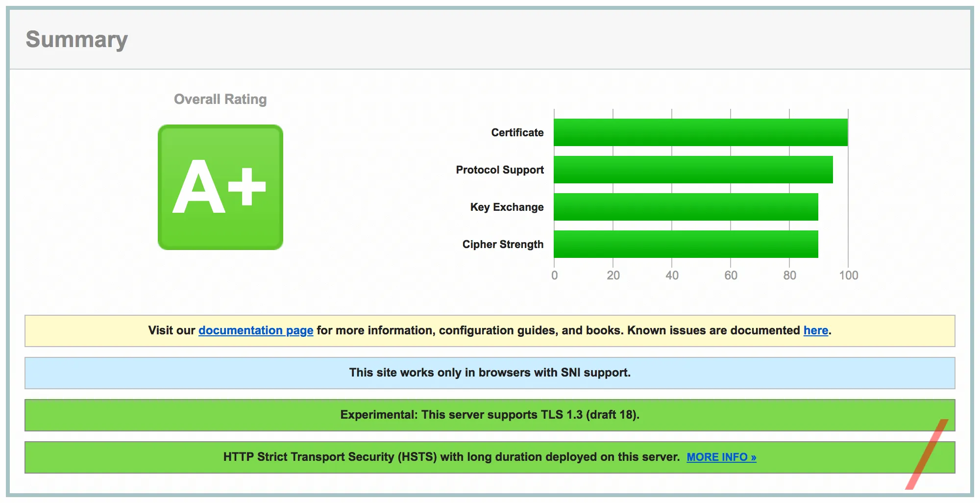Screen dimensions: 980x503
Task: Click the Cipher Strength axis label
Action: tap(502, 244)
